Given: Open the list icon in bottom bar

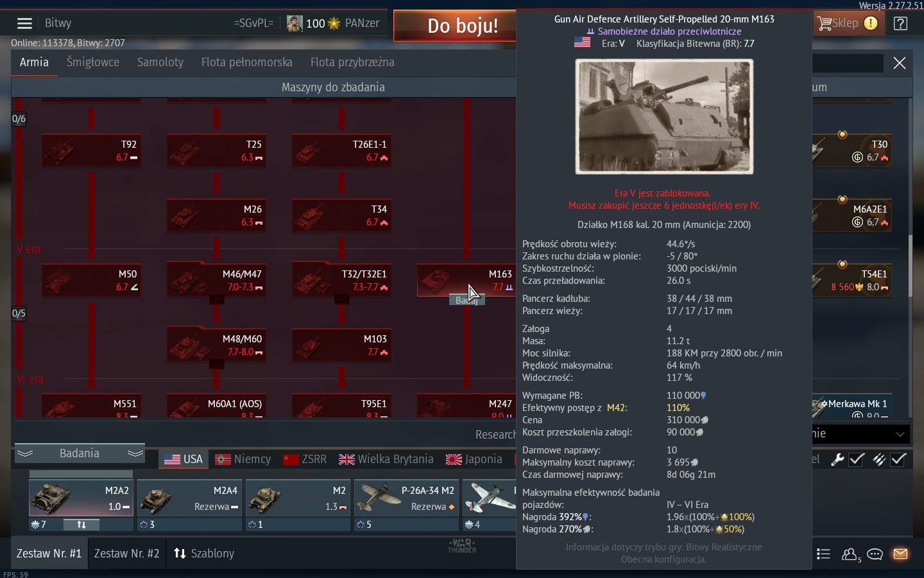Looking at the screenshot, I should coord(823,554).
